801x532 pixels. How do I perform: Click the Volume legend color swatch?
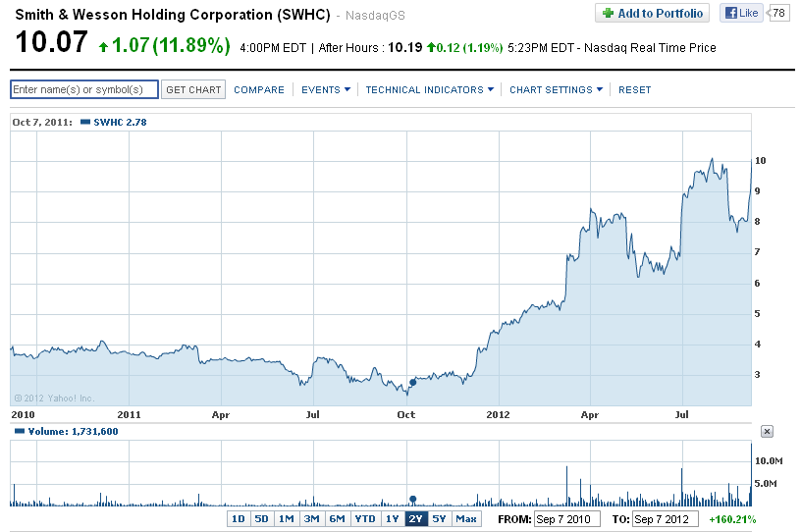pos(20,431)
